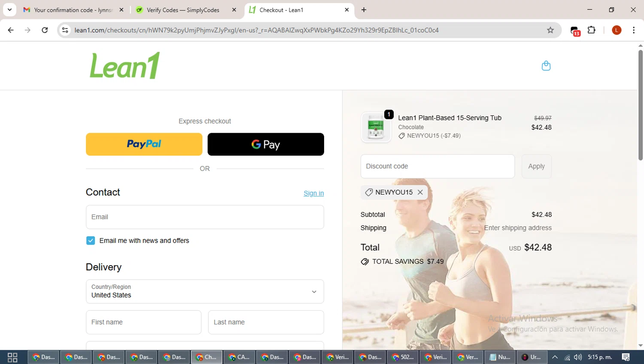Go back to the previous page
644x364 pixels.
click(11, 30)
